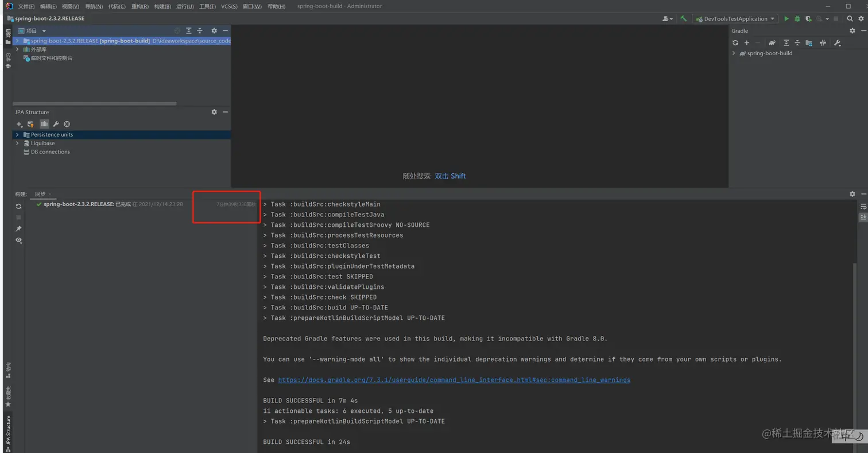Open JPA Structure panel options gear
Screen dimensions: 868x453
click(214, 112)
